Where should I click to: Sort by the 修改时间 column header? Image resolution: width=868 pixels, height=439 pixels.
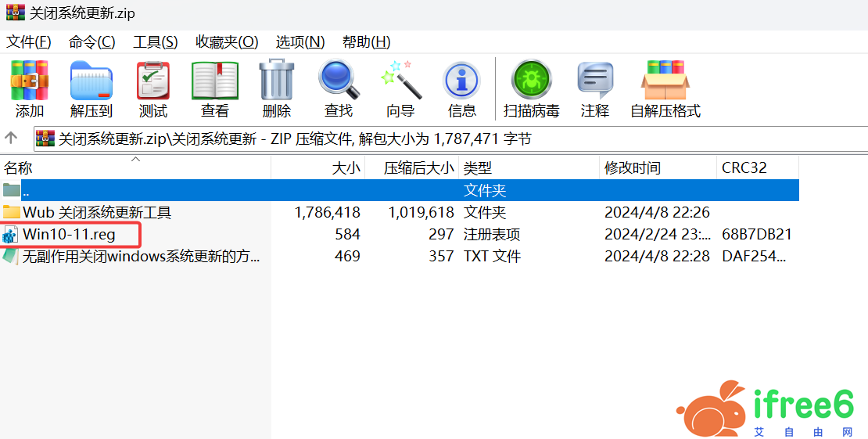(x=658, y=168)
